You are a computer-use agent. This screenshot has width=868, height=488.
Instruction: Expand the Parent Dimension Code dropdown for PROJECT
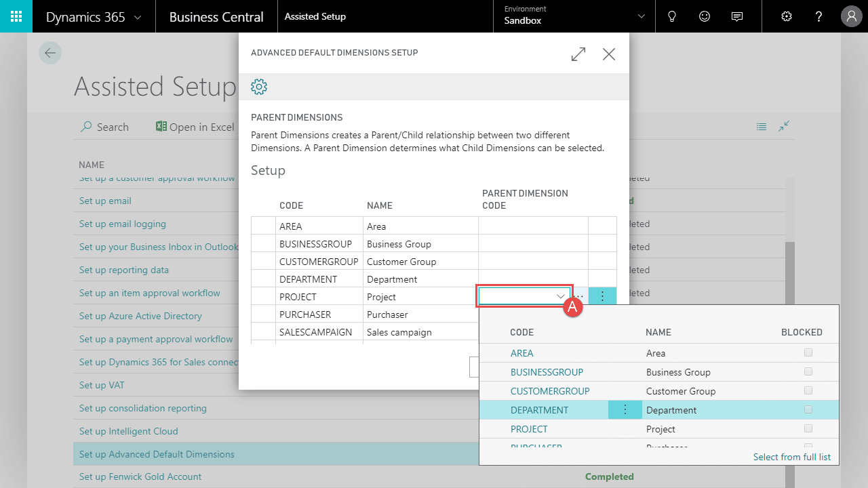(x=560, y=296)
